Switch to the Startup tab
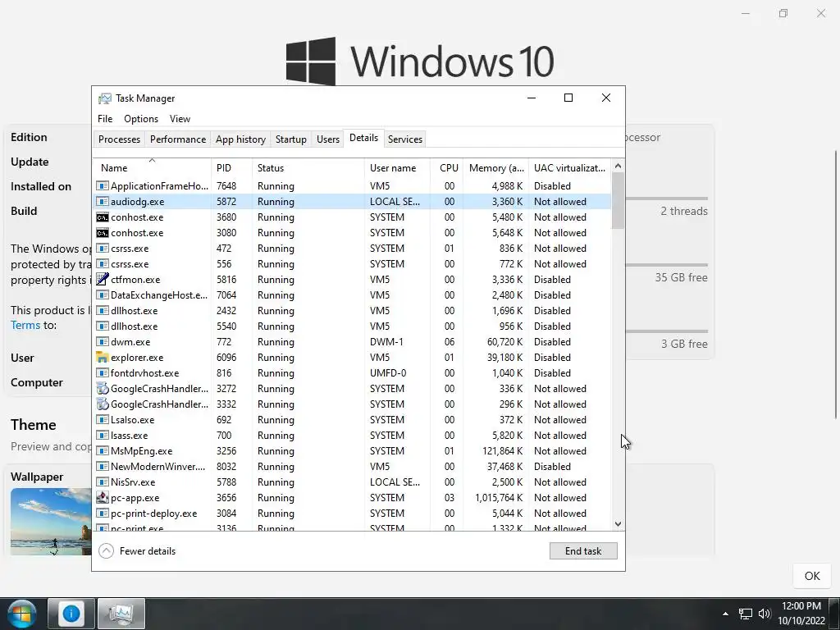 (291, 139)
